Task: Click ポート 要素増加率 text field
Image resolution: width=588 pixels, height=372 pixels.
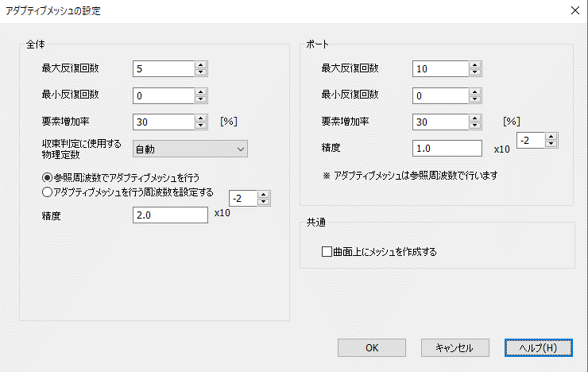Action: (x=440, y=122)
